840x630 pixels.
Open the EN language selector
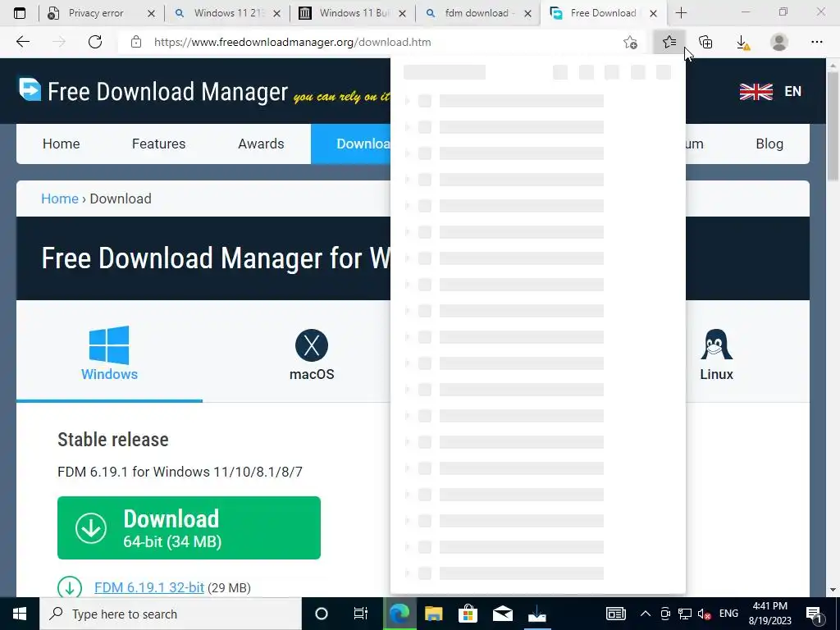[771, 91]
